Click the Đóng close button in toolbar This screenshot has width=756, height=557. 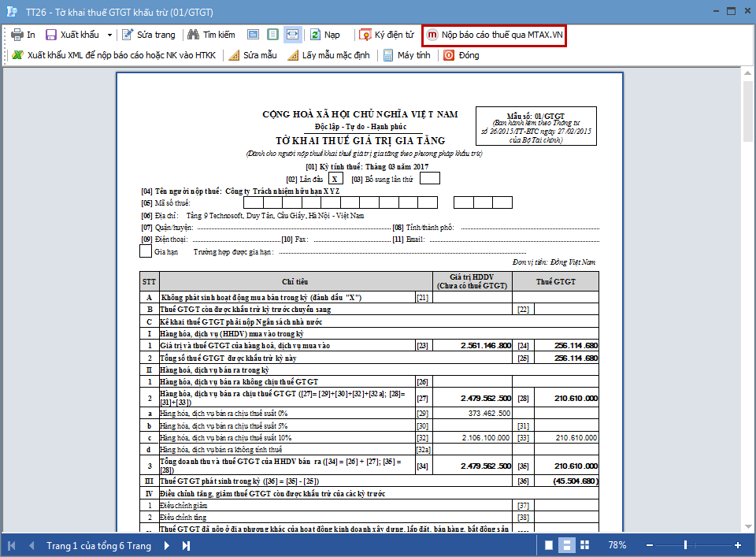tap(461, 56)
